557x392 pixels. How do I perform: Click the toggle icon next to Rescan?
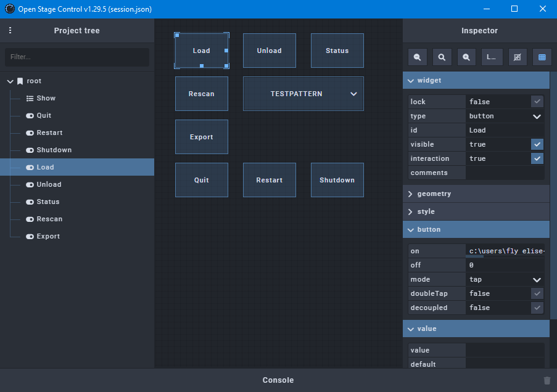[x=30, y=219]
